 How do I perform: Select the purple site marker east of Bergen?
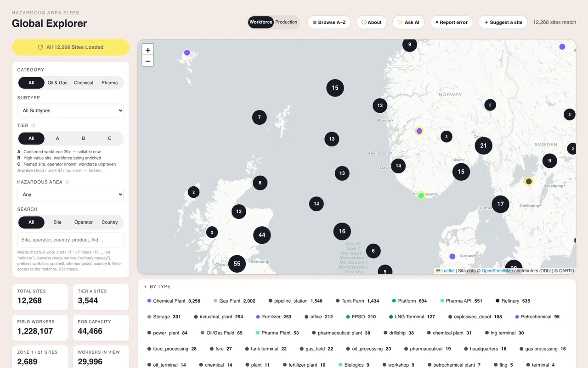click(x=419, y=131)
